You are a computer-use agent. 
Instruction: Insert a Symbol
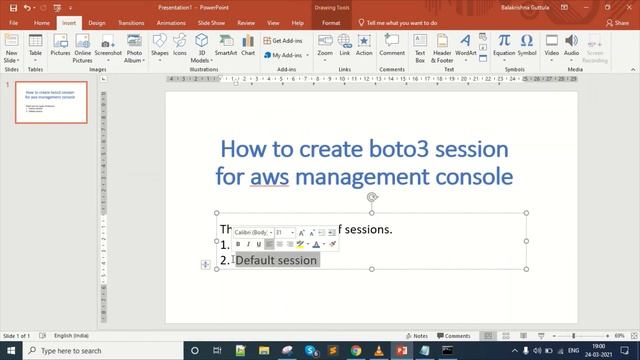[x=527, y=45]
